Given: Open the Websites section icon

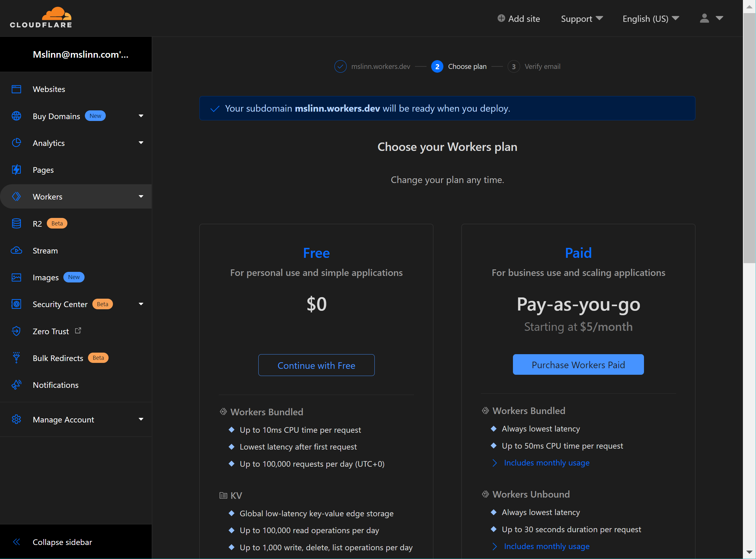Looking at the screenshot, I should coord(17,89).
